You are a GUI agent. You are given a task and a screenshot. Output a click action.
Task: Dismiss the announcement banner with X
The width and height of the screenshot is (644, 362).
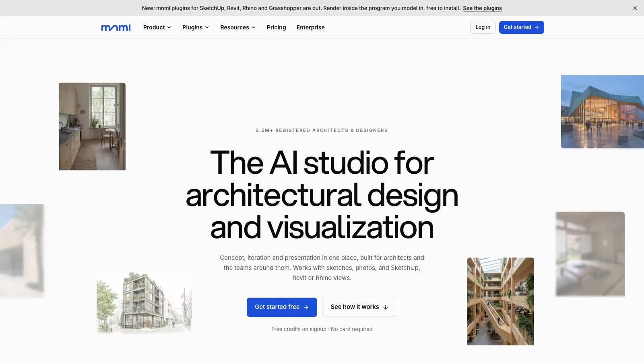pos(635,8)
